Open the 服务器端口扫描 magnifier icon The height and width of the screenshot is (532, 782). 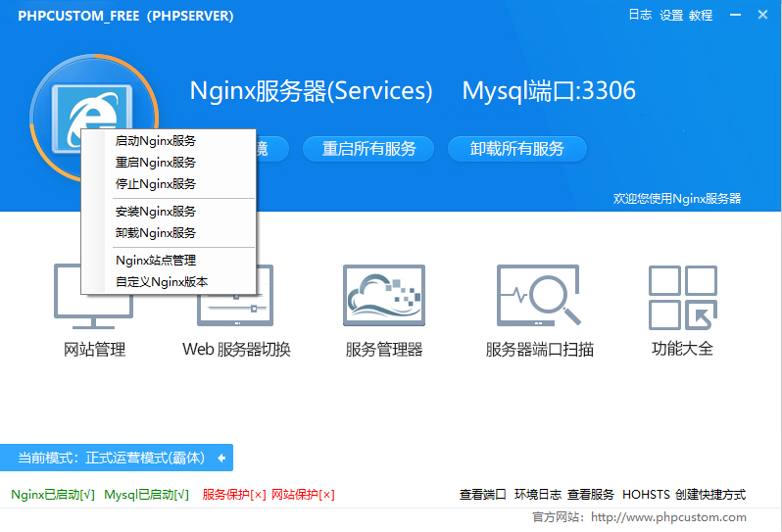pos(539,296)
